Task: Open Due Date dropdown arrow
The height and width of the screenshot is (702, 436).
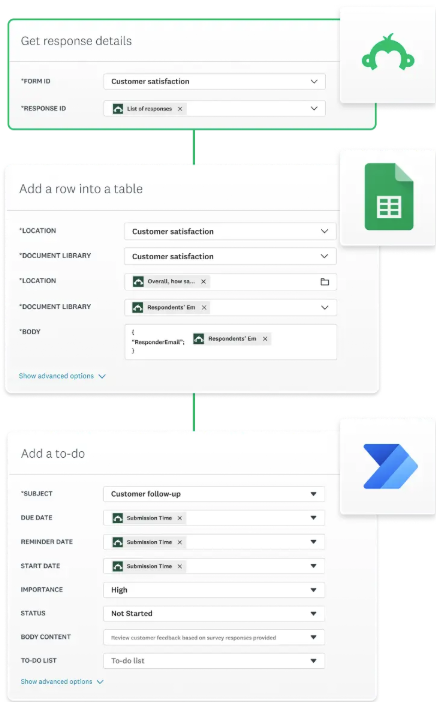Action: pyautogui.click(x=313, y=518)
